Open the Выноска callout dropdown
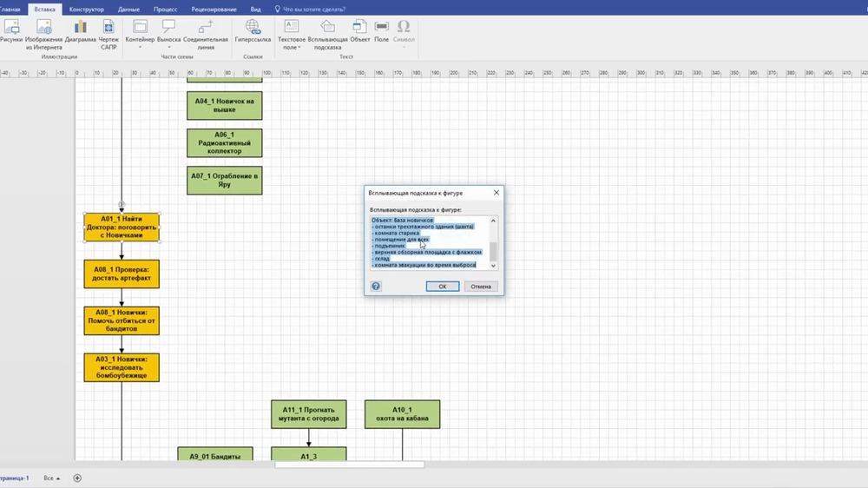The image size is (868, 488). click(168, 48)
